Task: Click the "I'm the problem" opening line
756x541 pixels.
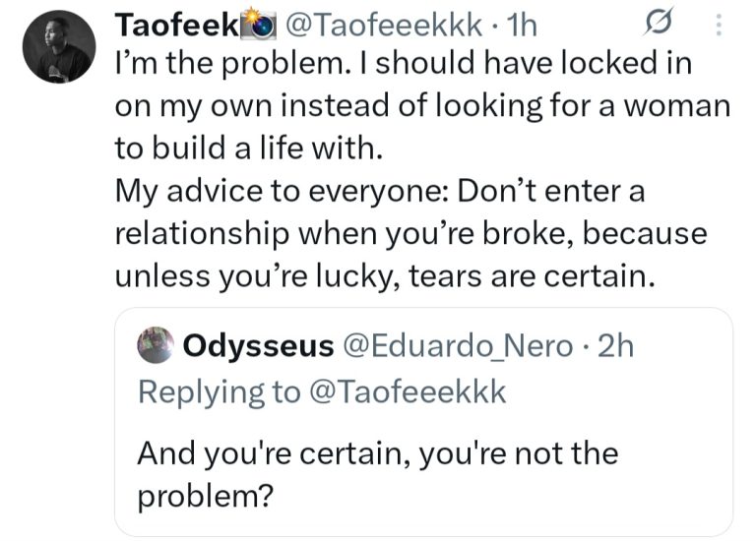Action: coord(404,64)
